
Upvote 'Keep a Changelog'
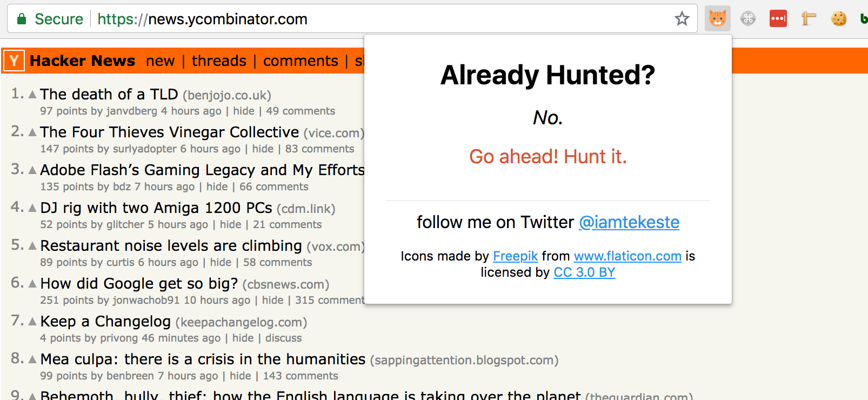point(32,322)
